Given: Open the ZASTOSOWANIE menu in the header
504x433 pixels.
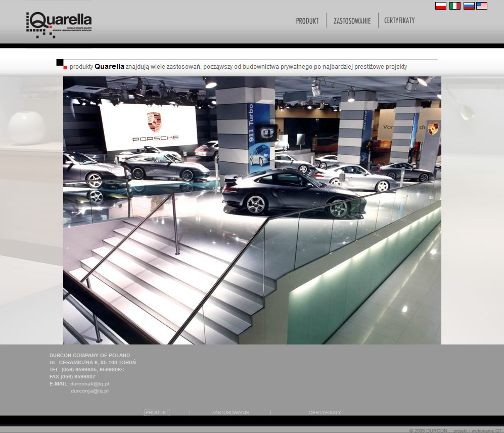Looking at the screenshot, I should 352,21.
